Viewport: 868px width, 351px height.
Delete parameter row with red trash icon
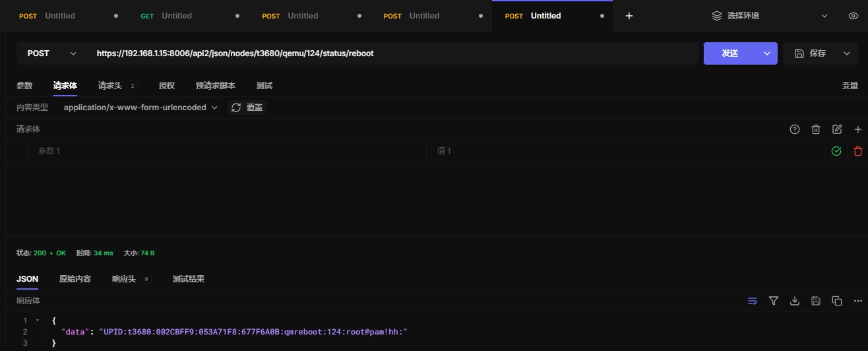(857, 151)
